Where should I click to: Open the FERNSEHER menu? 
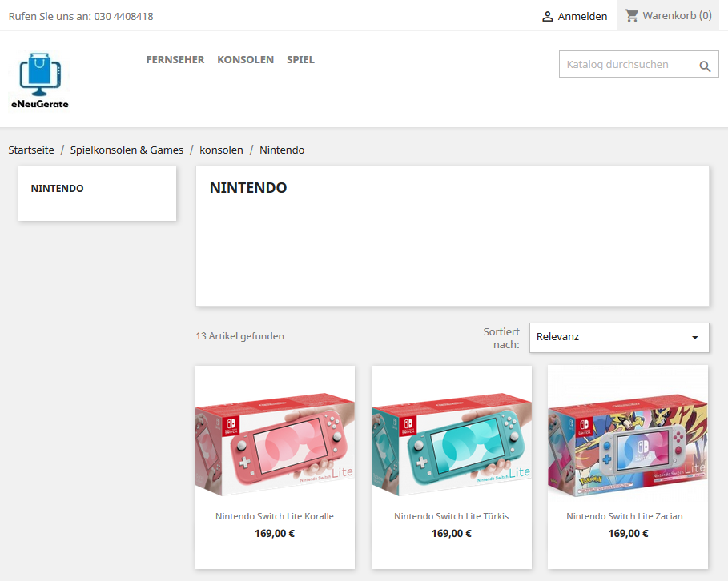[175, 60]
